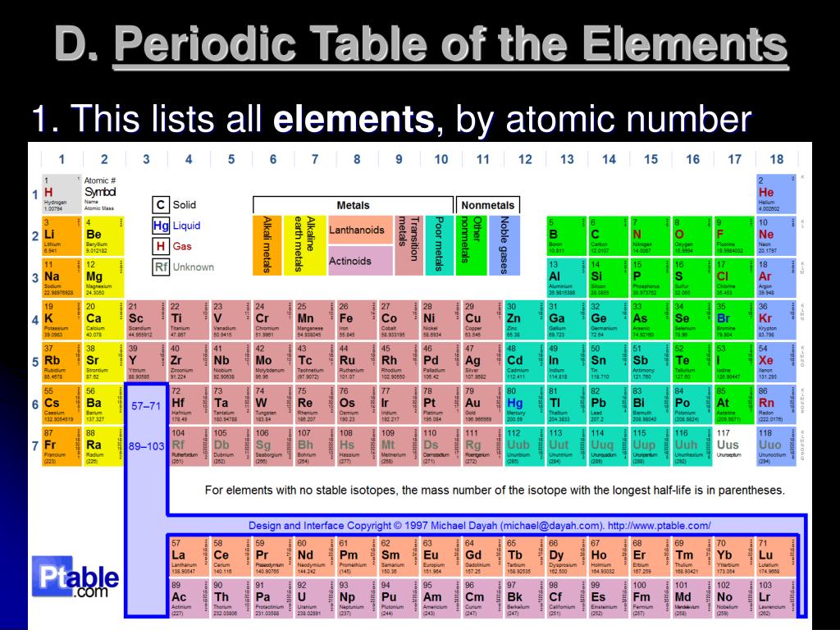Viewport: 840px width, 630px height.
Task: Click period number 4 row label
Action: [35, 321]
